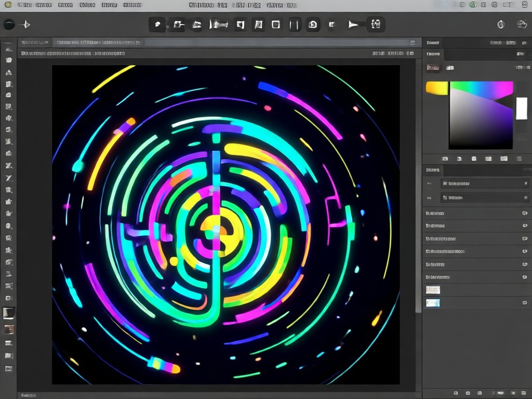Viewport: 532px width, 399px height.
Task: Click the black circle left of the sparkle icon
Action: (9, 24)
